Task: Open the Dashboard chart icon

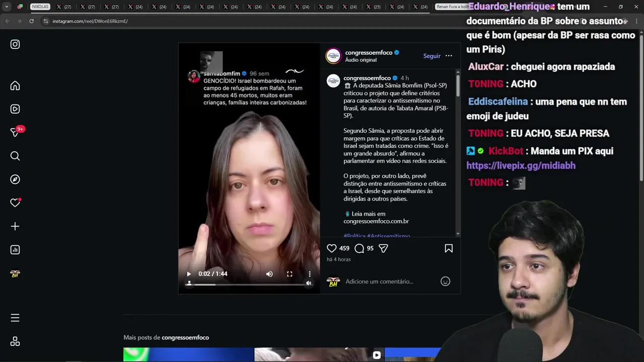Action: [x=15, y=250]
